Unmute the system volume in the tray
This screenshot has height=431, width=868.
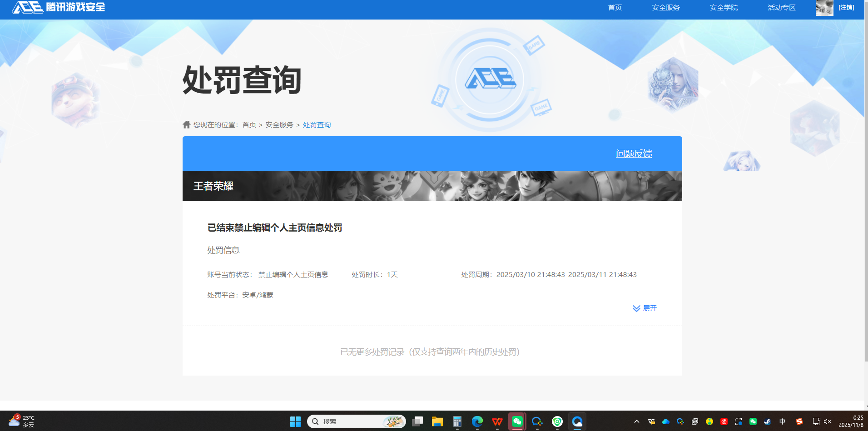coord(828,421)
